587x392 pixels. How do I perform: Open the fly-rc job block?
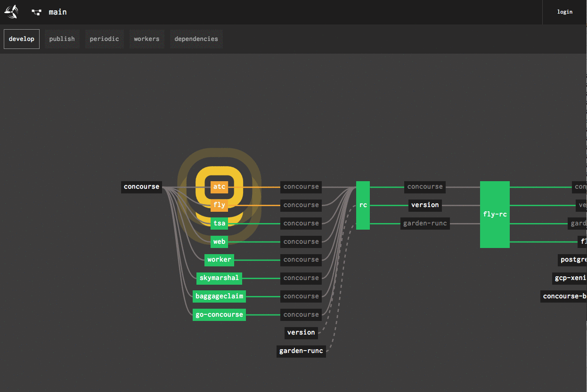(495, 214)
